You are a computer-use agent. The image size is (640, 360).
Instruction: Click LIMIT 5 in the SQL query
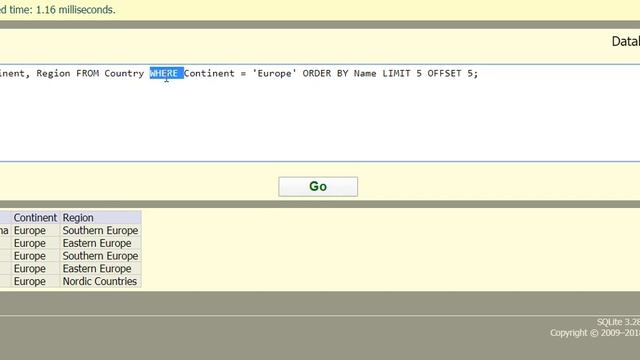point(402,73)
